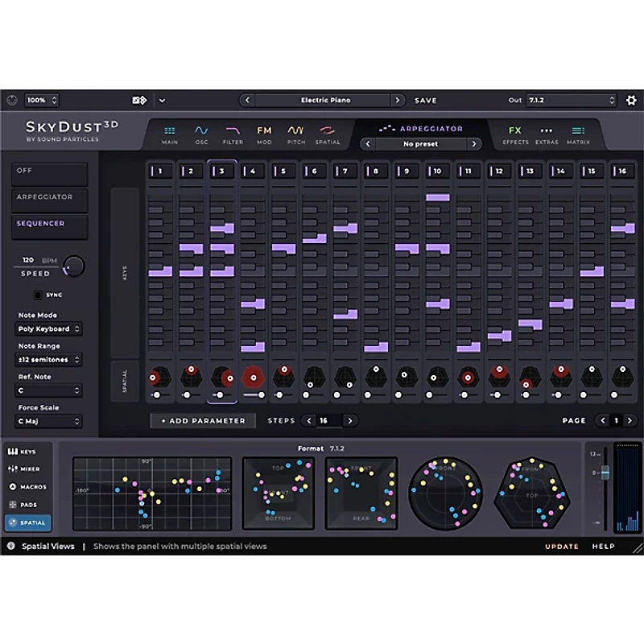Viewport: 644px width, 644px height.
Task: Open the Force Scale dropdown
Action: point(48,422)
